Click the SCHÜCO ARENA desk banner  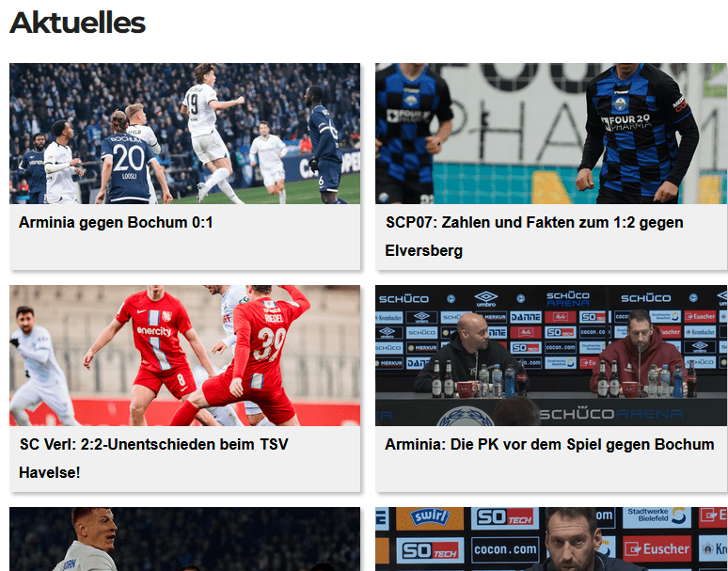(611, 414)
